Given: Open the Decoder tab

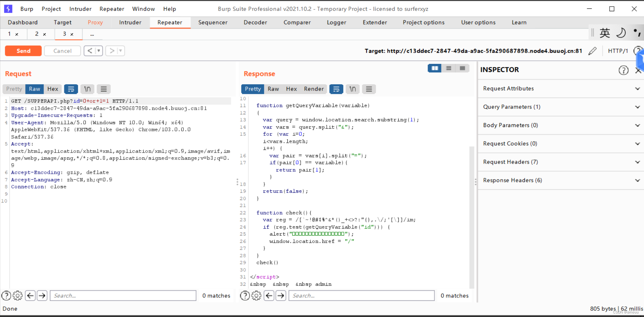Looking at the screenshot, I should [255, 22].
